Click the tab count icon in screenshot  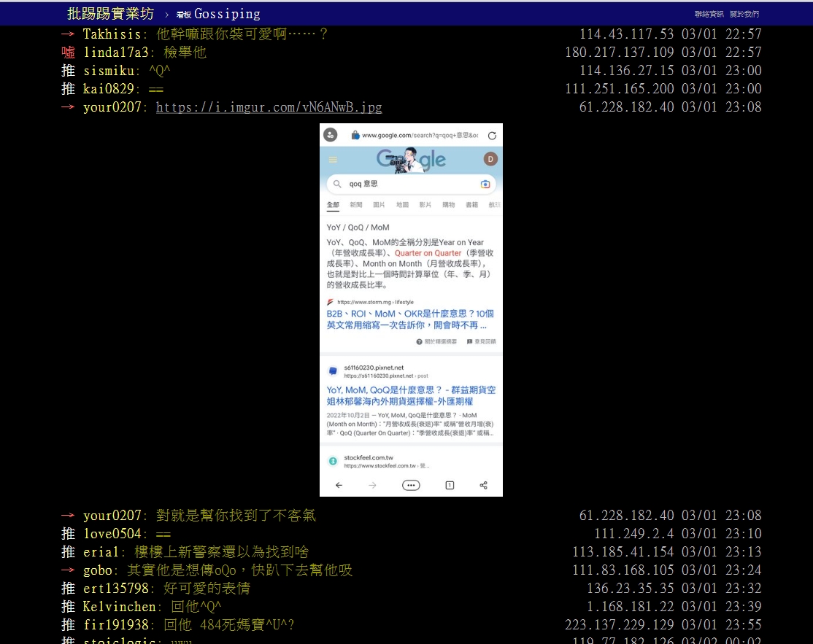pos(450,486)
